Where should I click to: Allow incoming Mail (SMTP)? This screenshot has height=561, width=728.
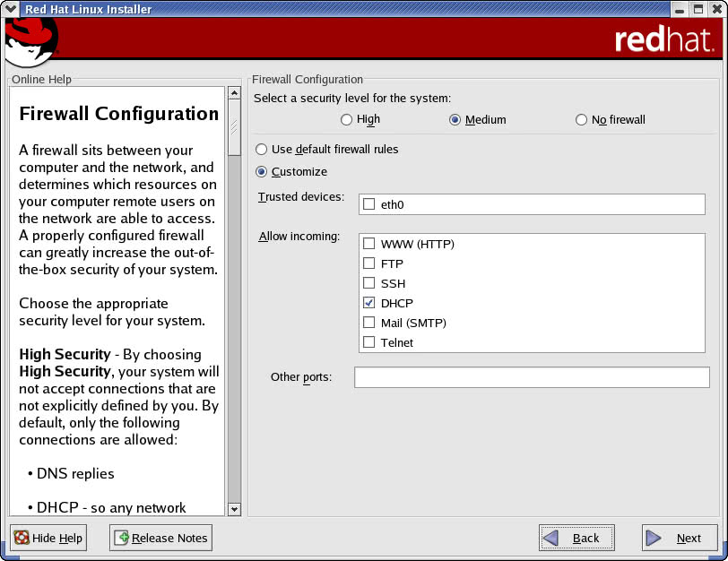(x=368, y=323)
